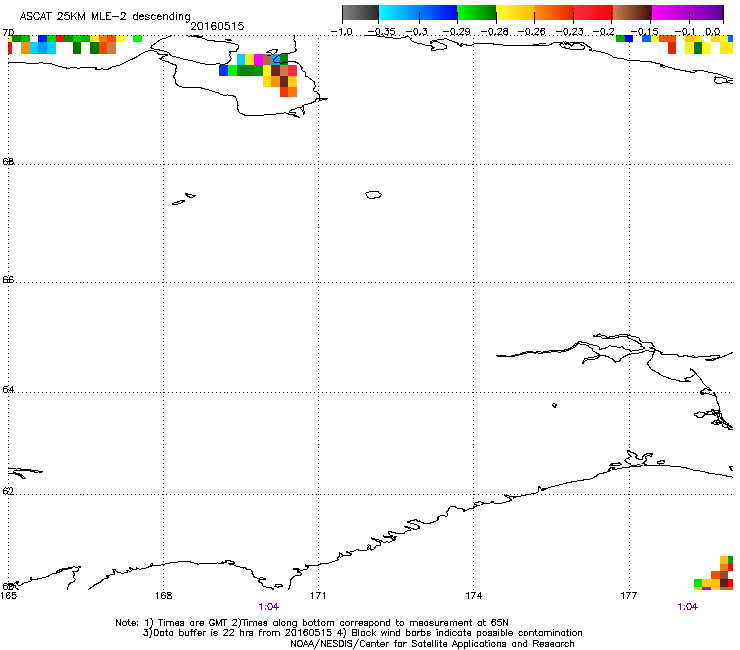Click the longitude label '165'
The width and height of the screenshot is (740, 650).
[8, 596]
